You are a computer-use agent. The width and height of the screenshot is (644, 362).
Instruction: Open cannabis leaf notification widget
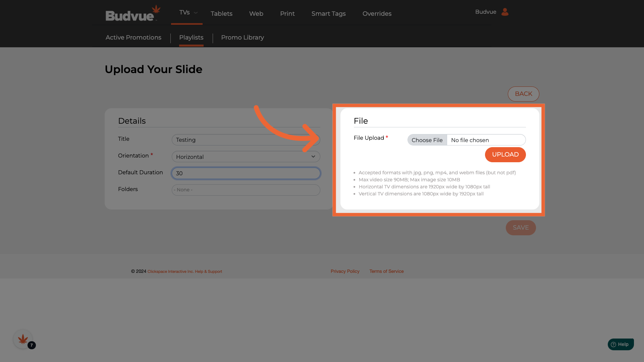23,339
